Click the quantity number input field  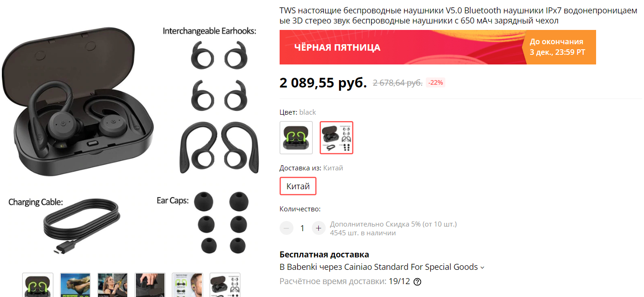point(302,228)
